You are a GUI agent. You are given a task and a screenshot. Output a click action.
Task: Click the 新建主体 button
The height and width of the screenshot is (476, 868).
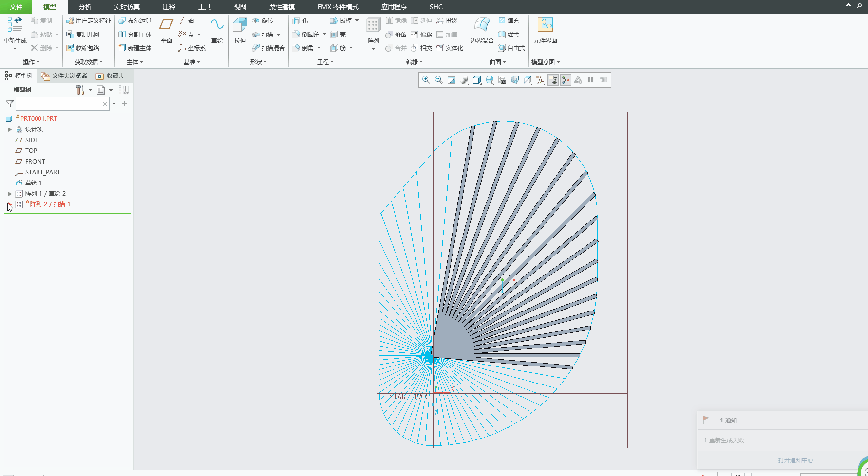click(x=135, y=48)
